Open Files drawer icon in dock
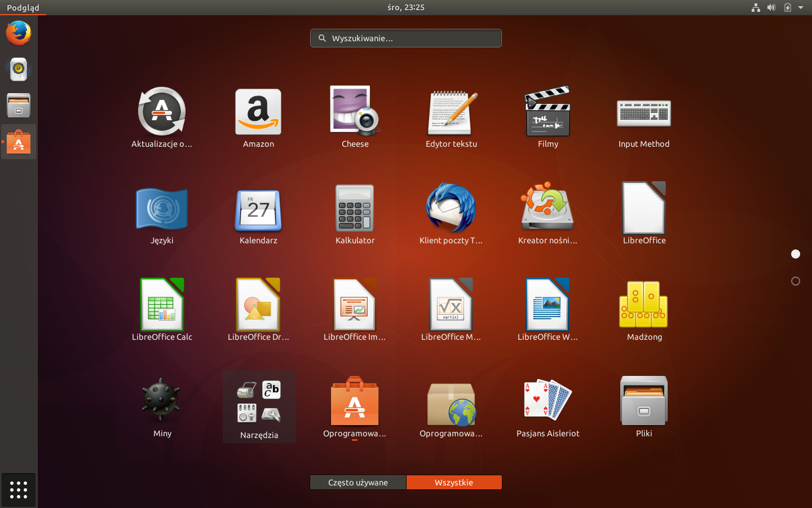 (19, 105)
